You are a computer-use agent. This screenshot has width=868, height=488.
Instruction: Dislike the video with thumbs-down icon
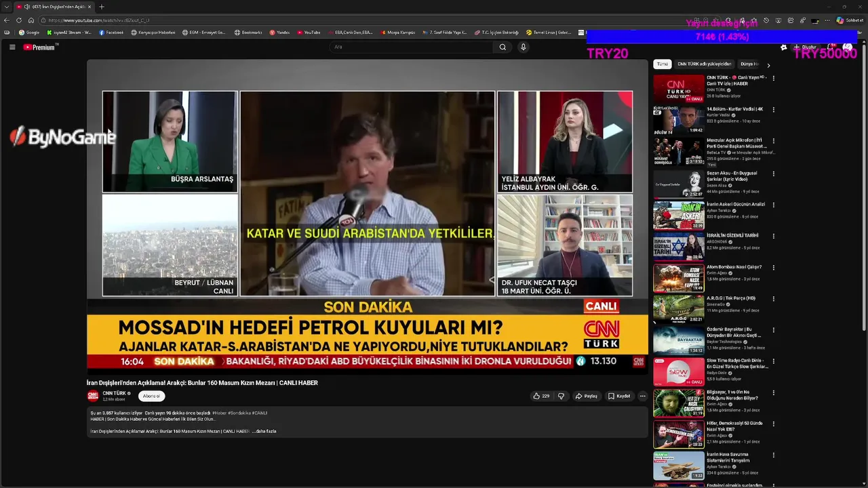pos(561,396)
